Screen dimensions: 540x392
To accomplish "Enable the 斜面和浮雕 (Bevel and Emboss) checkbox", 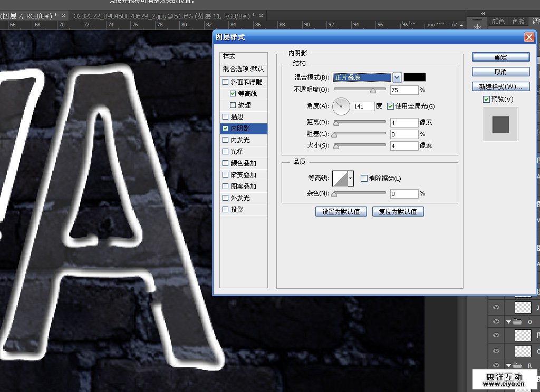I will click(226, 82).
